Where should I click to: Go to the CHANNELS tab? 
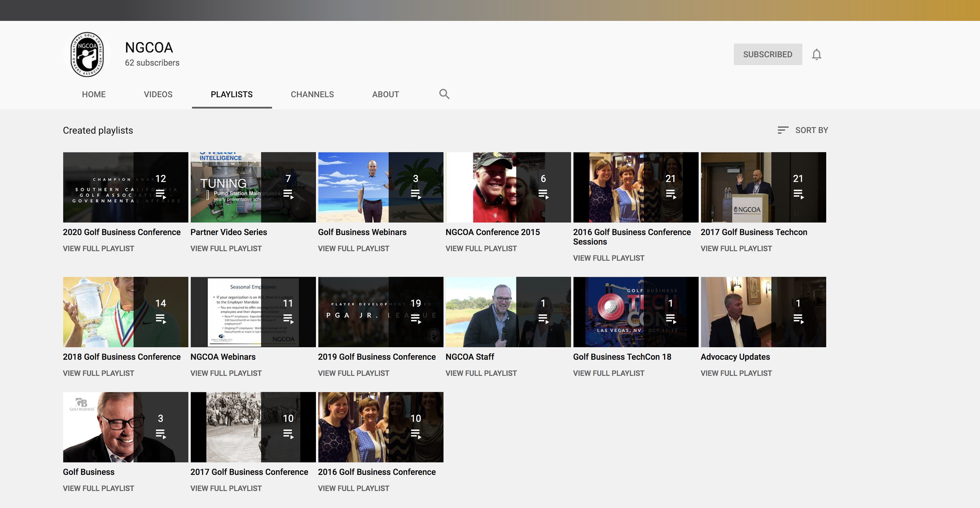pos(312,95)
